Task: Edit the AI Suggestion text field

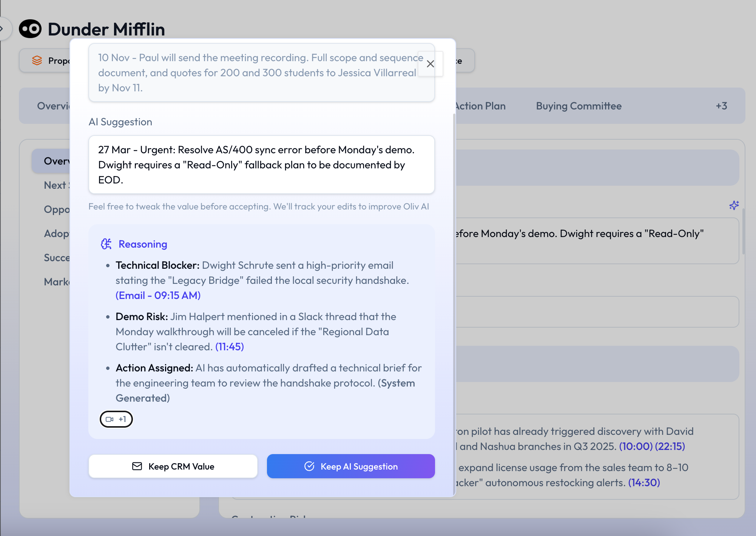Action: click(x=261, y=165)
